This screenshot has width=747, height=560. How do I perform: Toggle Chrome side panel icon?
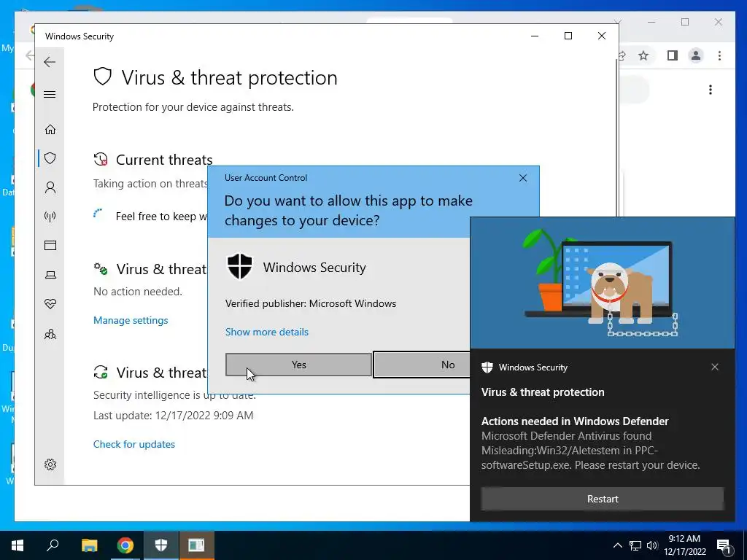coord(672,55)
